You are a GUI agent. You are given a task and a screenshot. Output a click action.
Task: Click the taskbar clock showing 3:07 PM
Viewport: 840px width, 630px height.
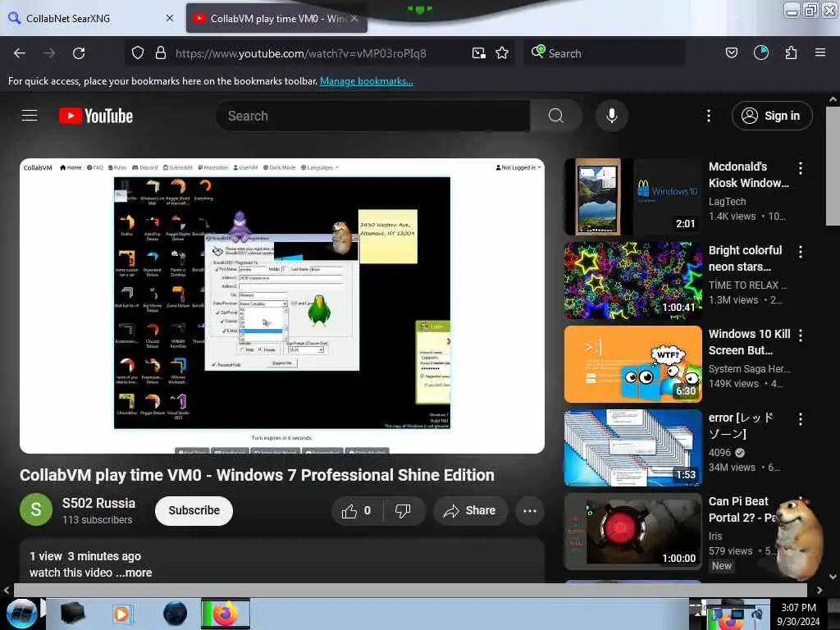coord(798,614)
